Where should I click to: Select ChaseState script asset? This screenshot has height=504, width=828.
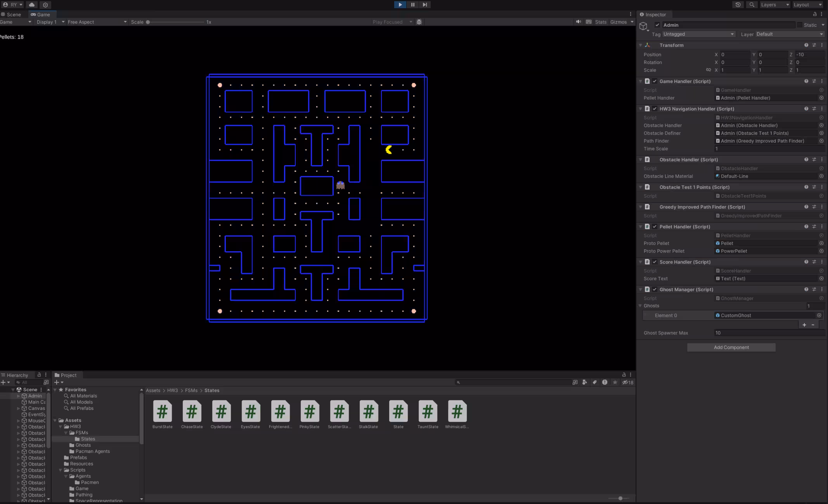192,414
